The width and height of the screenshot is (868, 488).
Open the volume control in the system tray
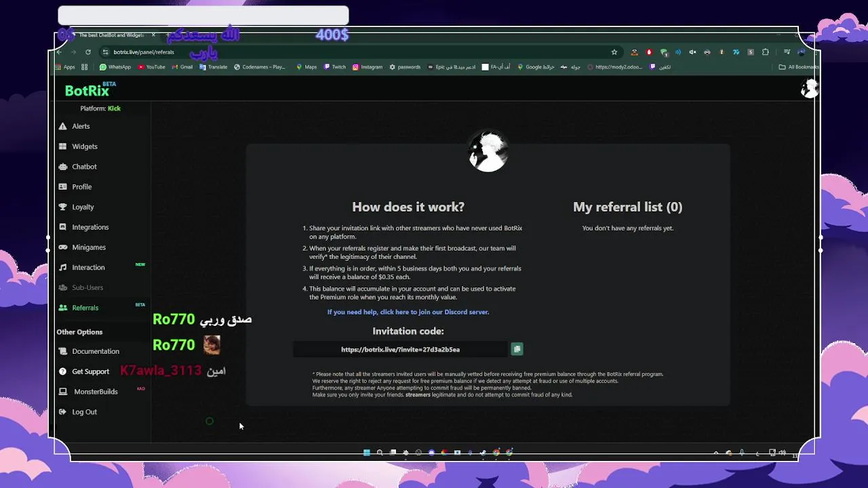point(782,453)
